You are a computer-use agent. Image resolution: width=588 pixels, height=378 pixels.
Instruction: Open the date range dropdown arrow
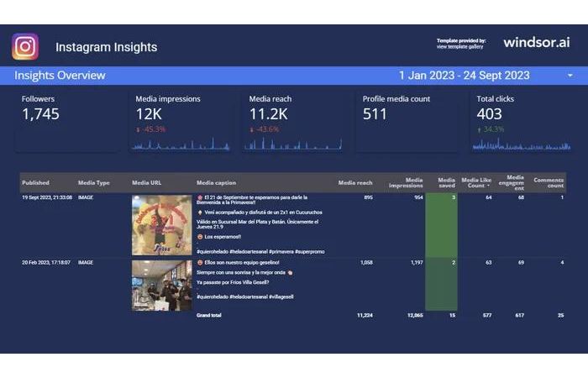pos(570,76)
